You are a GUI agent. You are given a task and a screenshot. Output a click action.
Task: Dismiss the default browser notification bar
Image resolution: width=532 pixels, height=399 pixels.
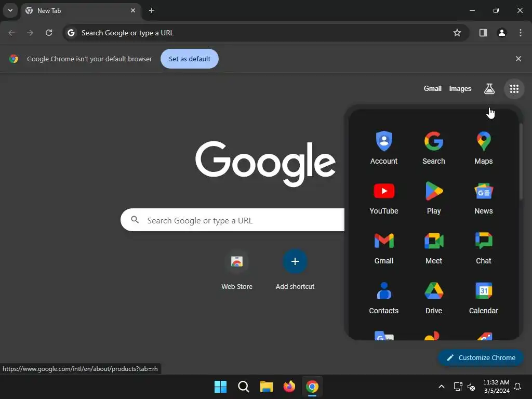pyautogui.click(x=518, y=59)
